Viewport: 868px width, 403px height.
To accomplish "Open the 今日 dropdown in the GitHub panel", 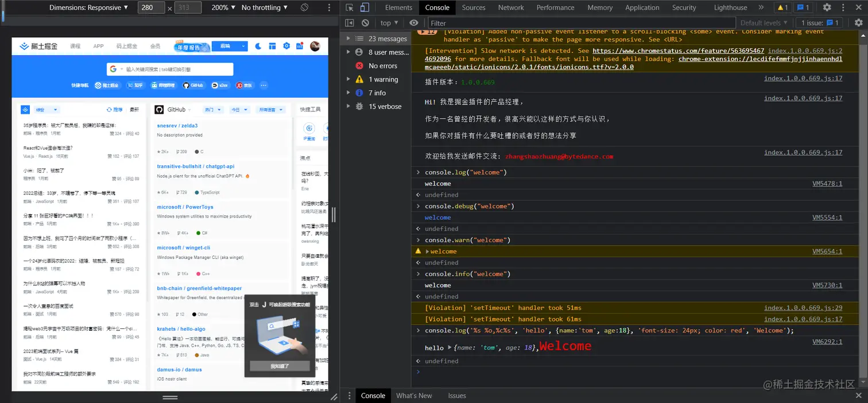I will 239,110.
